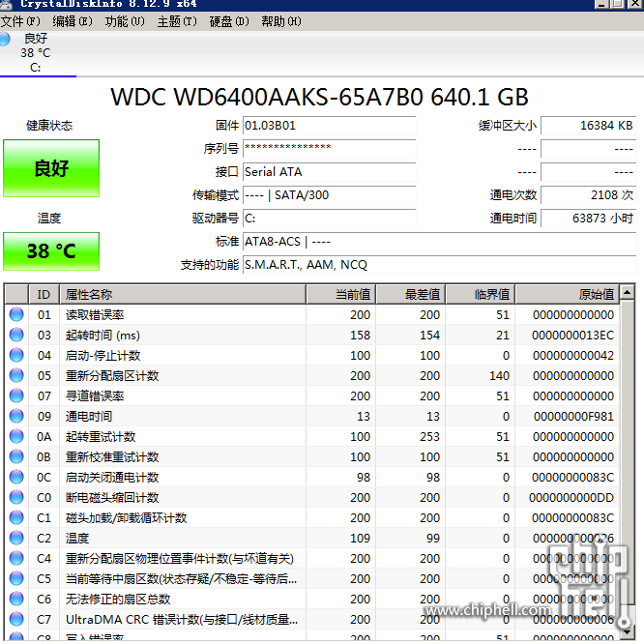Click the WDC WD6400AAKS-65A7B0 640.1 GB model title
644x644 pixels.
click(319, 97)
